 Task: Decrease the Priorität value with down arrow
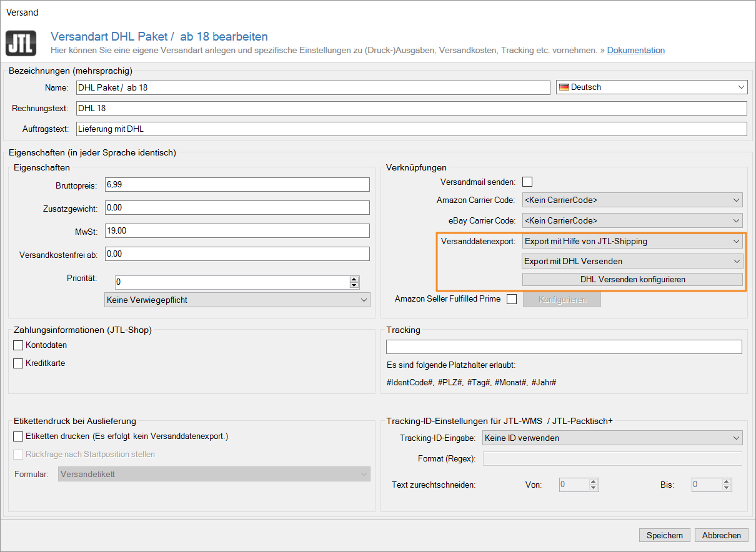point(354,285)
